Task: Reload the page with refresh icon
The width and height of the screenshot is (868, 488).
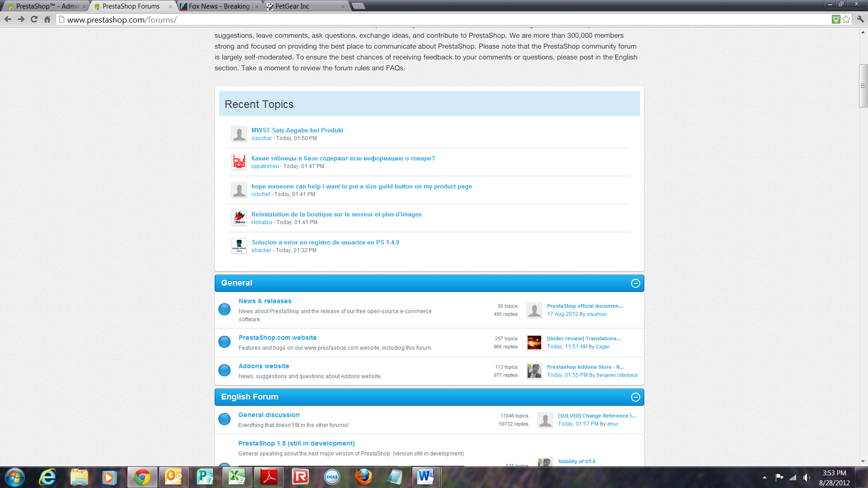Action: tap(34, 19)
